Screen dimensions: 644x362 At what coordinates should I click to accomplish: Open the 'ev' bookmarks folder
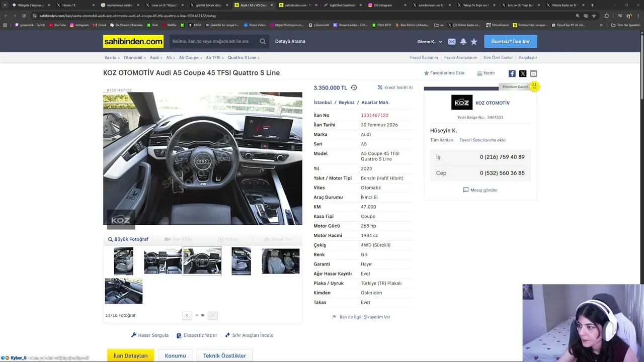(x=439, y=25)
